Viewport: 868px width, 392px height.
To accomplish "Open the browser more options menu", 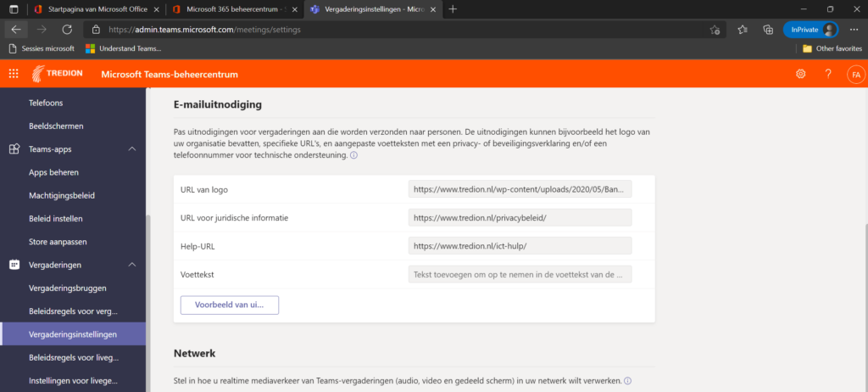I will 854,30.
